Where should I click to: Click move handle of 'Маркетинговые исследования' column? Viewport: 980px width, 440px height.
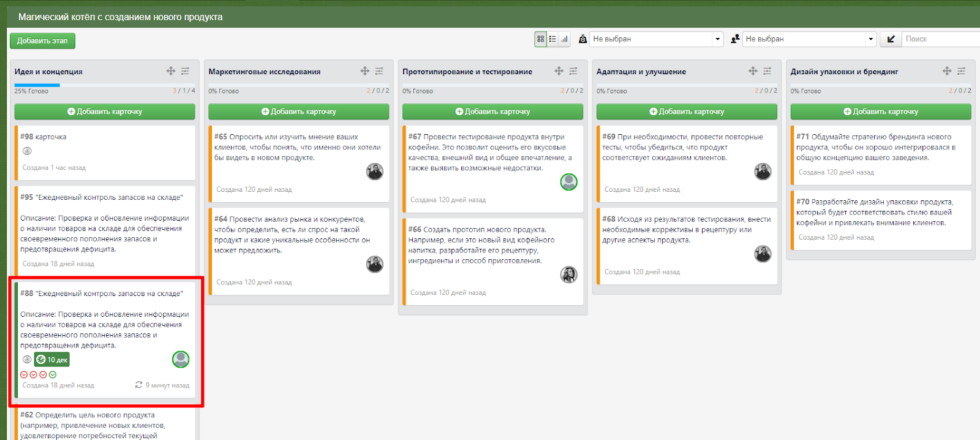[x=365, y=71]
